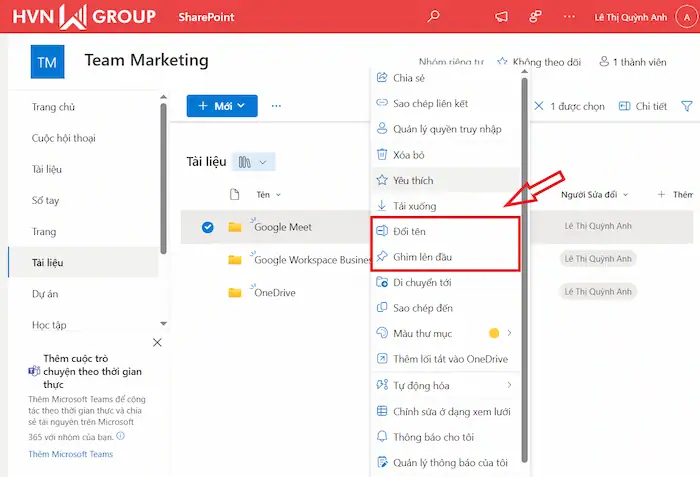Click the filter funnel icon
The height and width of the screenshot is (477, 700).
pos(686,106)
